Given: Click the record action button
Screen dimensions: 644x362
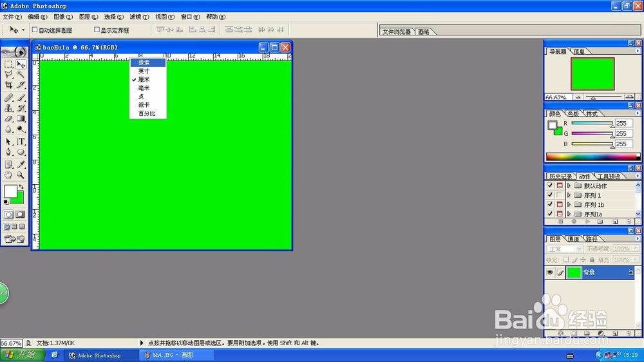Looking at the screenshot, I should pyautogui.click(x=574, y=222).
